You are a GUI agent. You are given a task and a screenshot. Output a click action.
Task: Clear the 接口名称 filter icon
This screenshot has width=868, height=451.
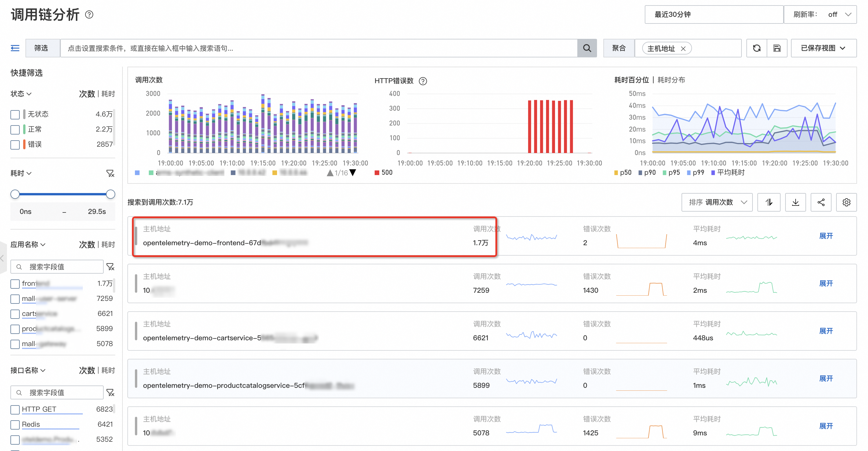pyautogui.click(x=110, y=392)
